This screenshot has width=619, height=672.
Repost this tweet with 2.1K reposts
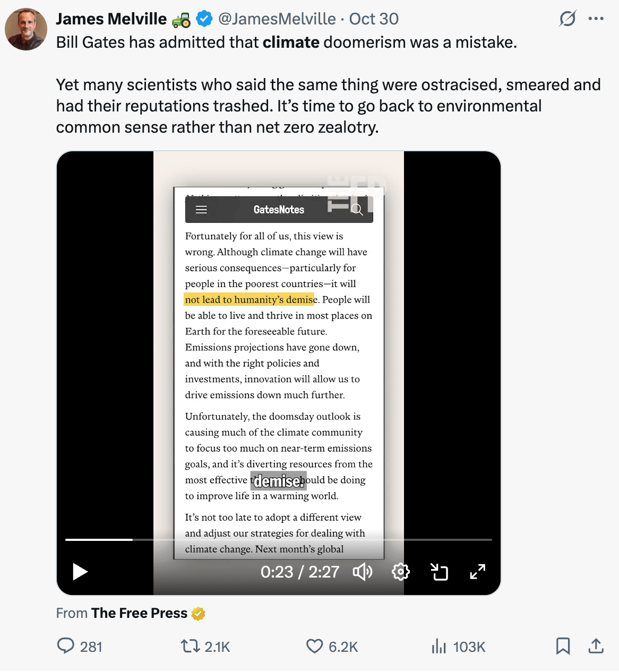click(x=205, y=647)
